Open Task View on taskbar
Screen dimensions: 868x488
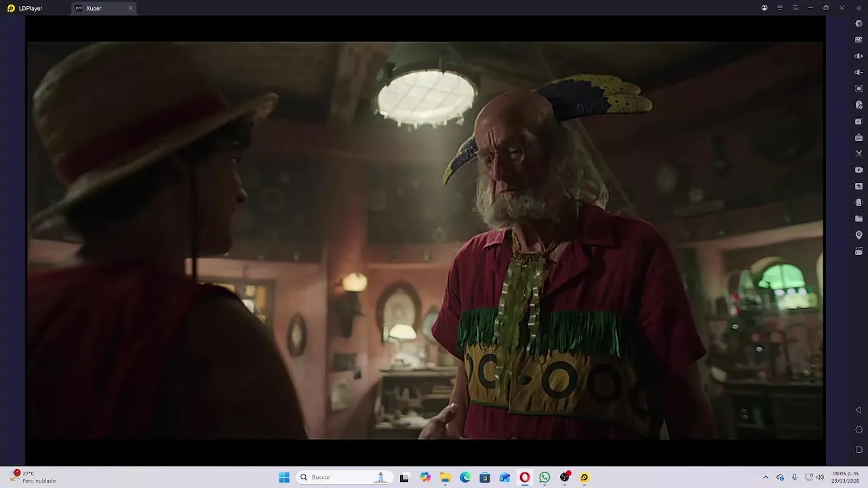tap(404, 477)
